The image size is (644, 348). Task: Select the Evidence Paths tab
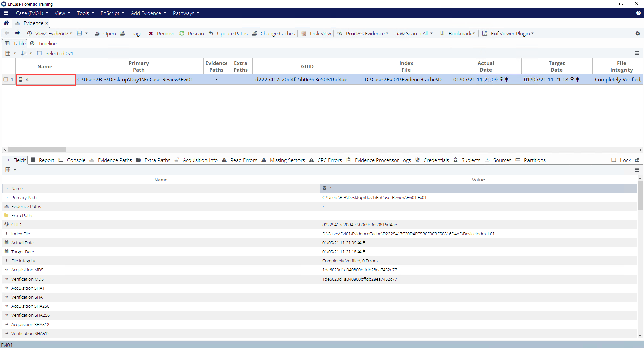111,160
